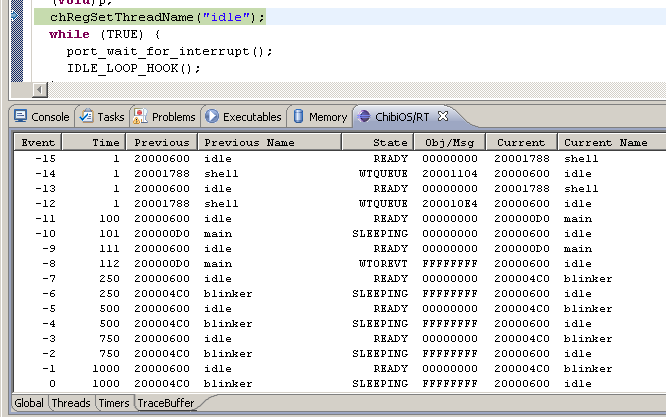Click the instruction pointer arrow in editor margin
The width and height of the screenshot is (666, 417).
pyautogui.click(x=14, y=16)
